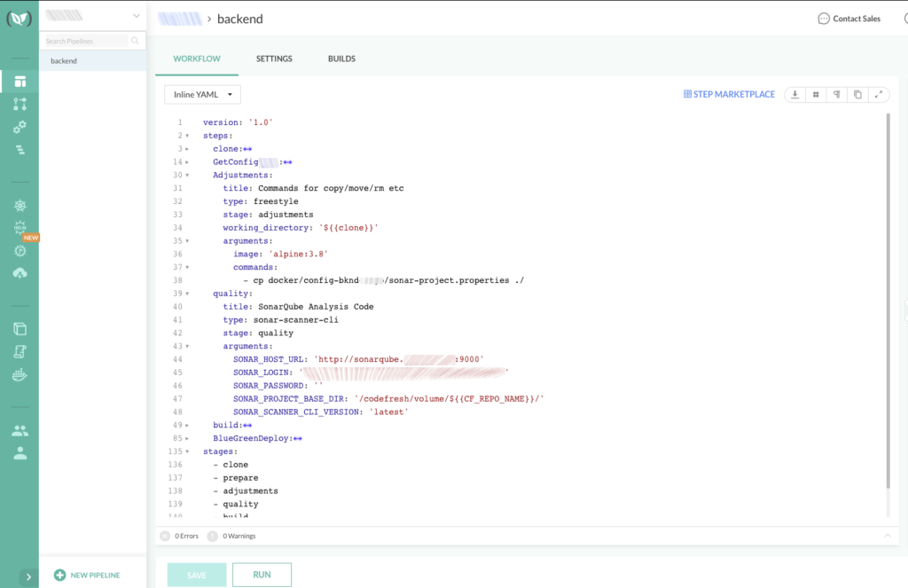Screen dimensions: 908x588
Task: Click the plus icon for New Pipeline
Action: pyautogui.click(x=59, y=575)
